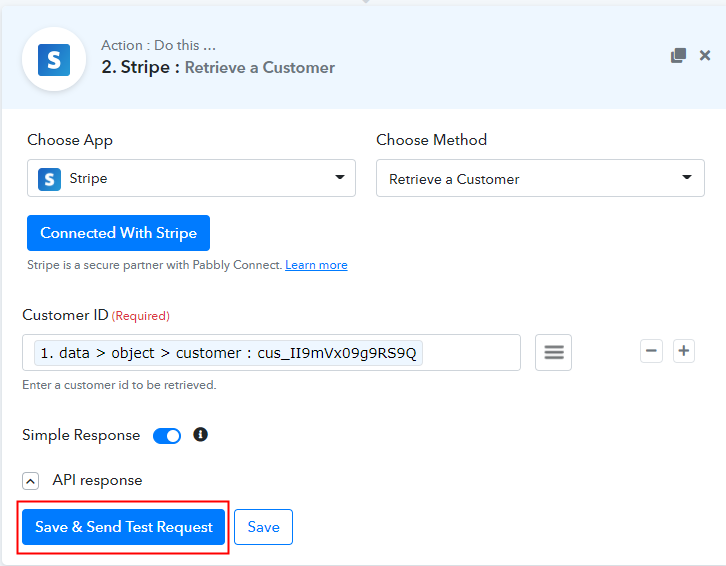Click the API response label

97,480
